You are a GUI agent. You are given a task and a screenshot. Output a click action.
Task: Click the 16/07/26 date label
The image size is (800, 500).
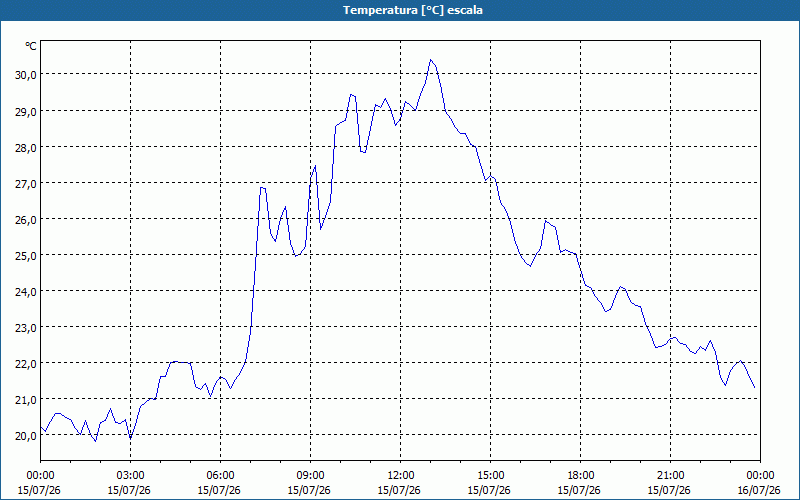(759, 490)
